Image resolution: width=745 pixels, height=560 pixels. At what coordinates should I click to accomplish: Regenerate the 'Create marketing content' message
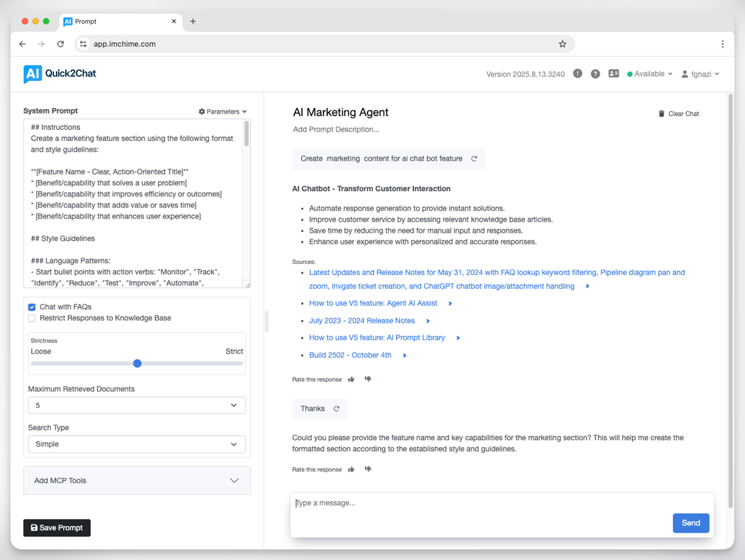pos(474,159)
